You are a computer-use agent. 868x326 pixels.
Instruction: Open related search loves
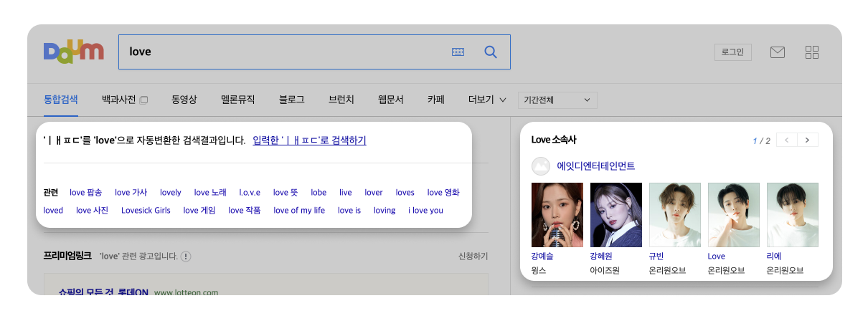tap(405, 192)
